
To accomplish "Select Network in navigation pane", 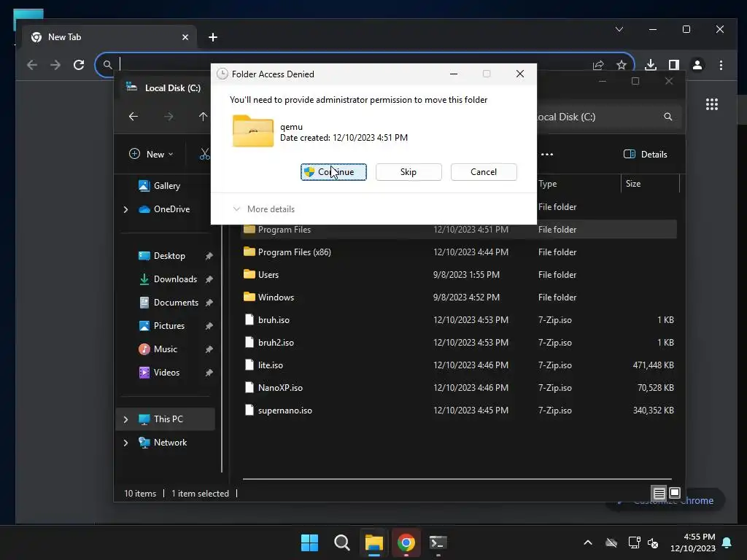I will click(x=163, y=443).
